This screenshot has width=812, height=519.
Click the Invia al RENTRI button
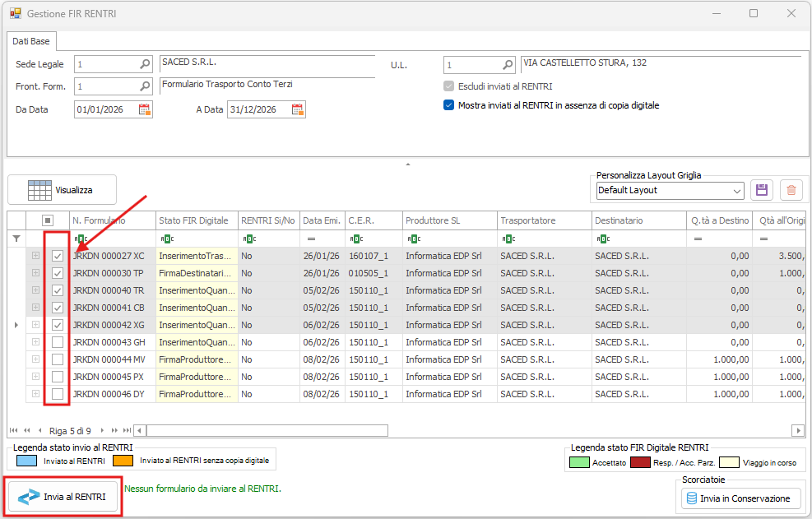click(63, 497)
